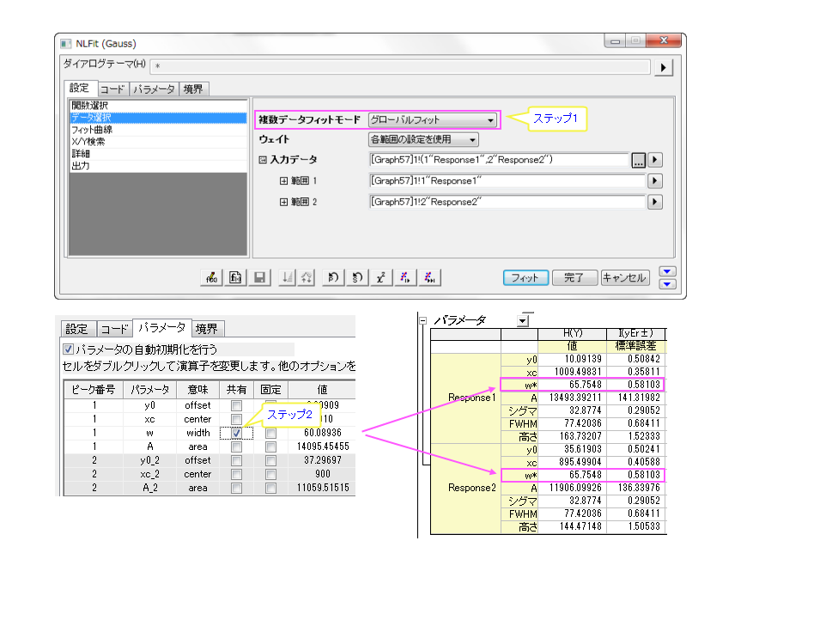Click the up-down arrows parameter sort icon
This screenshot has height=644, width=838.
(x=306, y=277)
